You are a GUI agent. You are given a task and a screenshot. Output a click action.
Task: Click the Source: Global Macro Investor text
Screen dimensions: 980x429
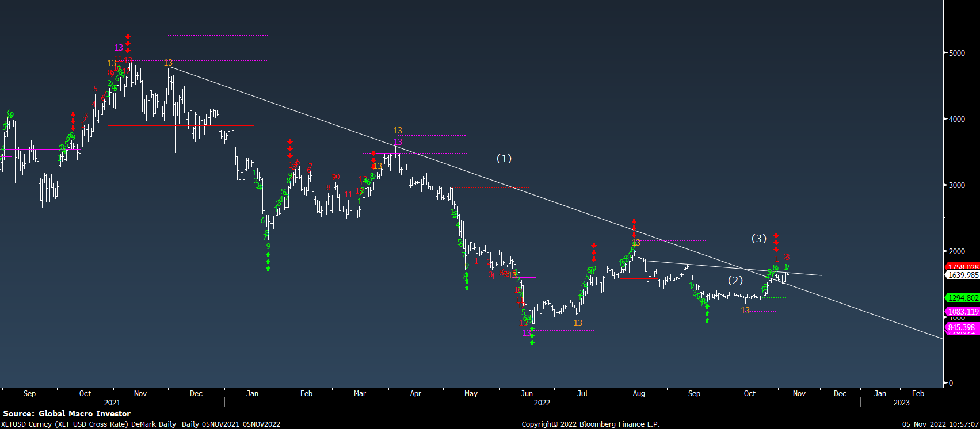(67, 413)
